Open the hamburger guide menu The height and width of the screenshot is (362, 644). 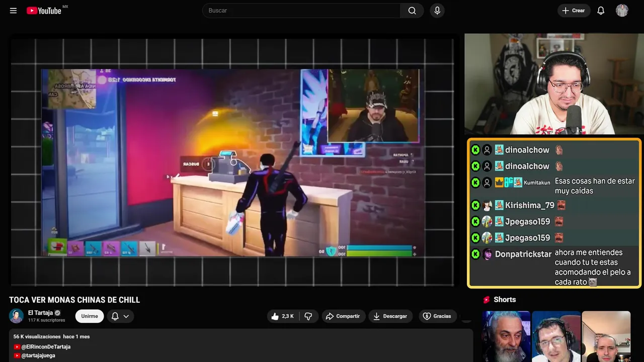click(x=13, y=11)
